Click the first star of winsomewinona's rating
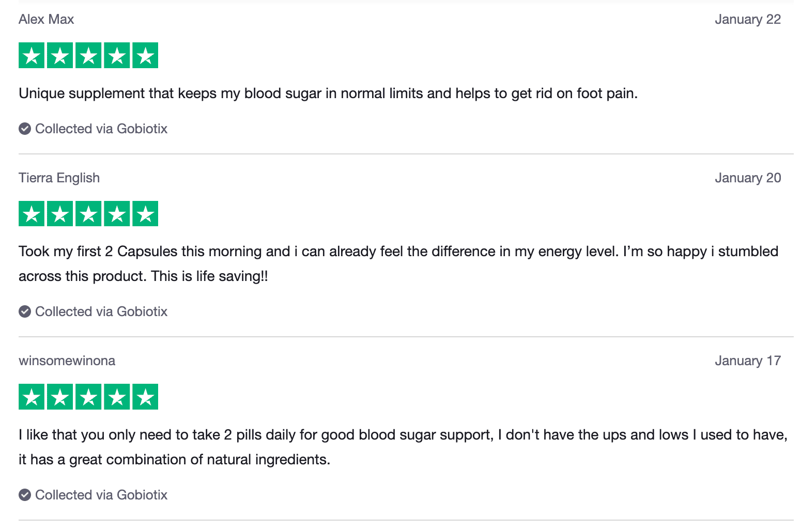The image size is (801, 532). 32,397
